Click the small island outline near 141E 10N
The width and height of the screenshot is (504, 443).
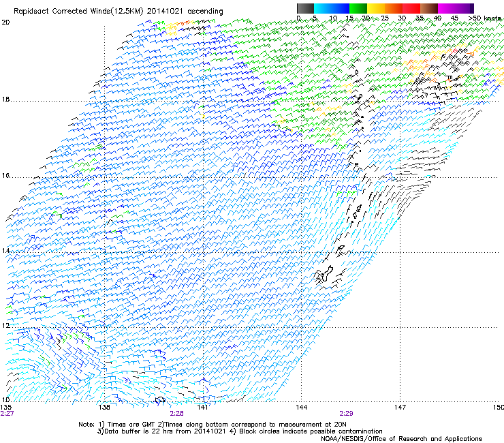(x=160, y=400)
